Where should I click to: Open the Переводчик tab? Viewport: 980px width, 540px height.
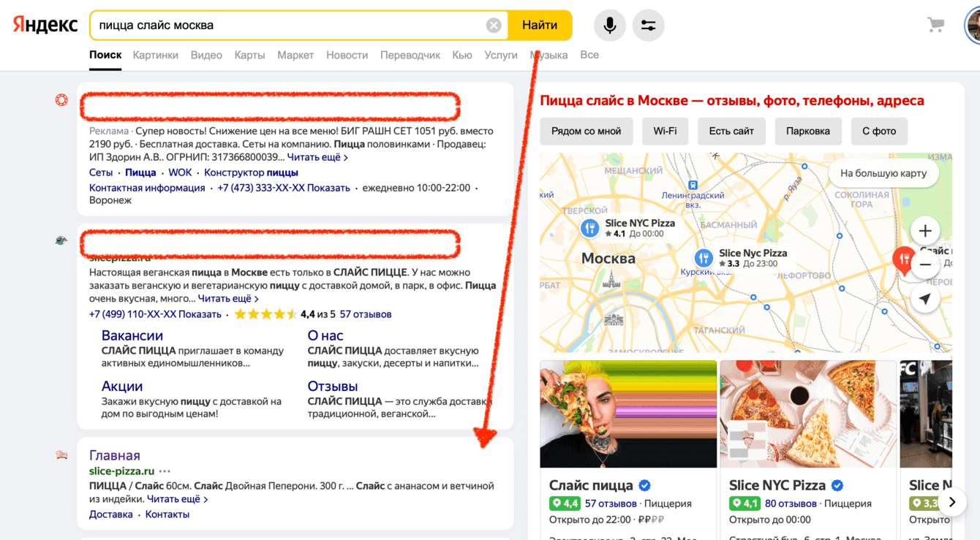tap(410, 55)
